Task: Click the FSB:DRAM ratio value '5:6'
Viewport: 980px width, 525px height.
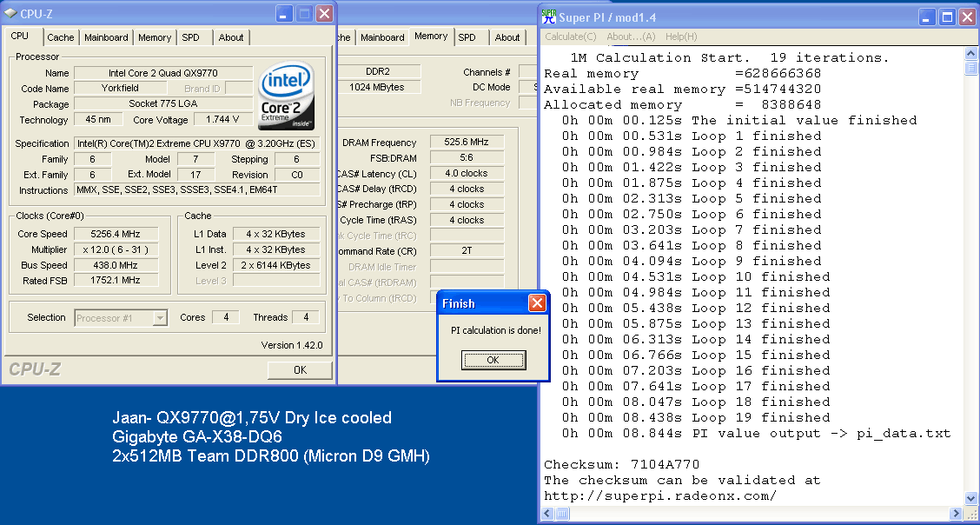Action: [467, 157]
